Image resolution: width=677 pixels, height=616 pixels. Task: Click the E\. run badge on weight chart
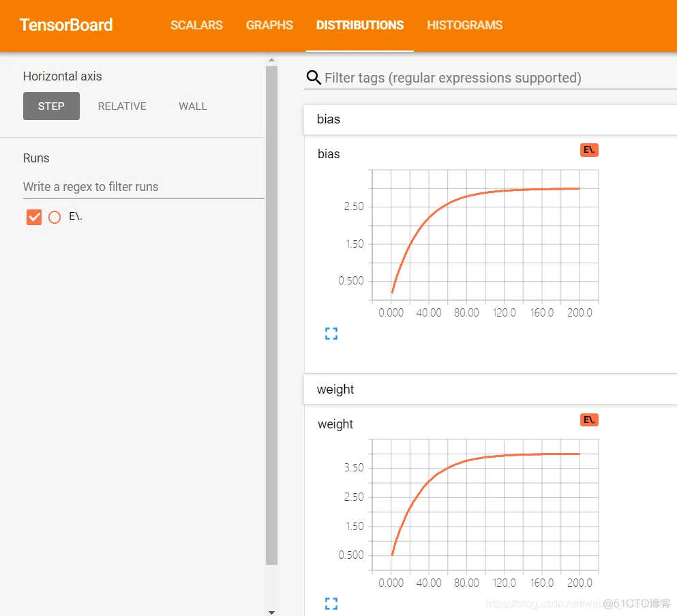589,420
